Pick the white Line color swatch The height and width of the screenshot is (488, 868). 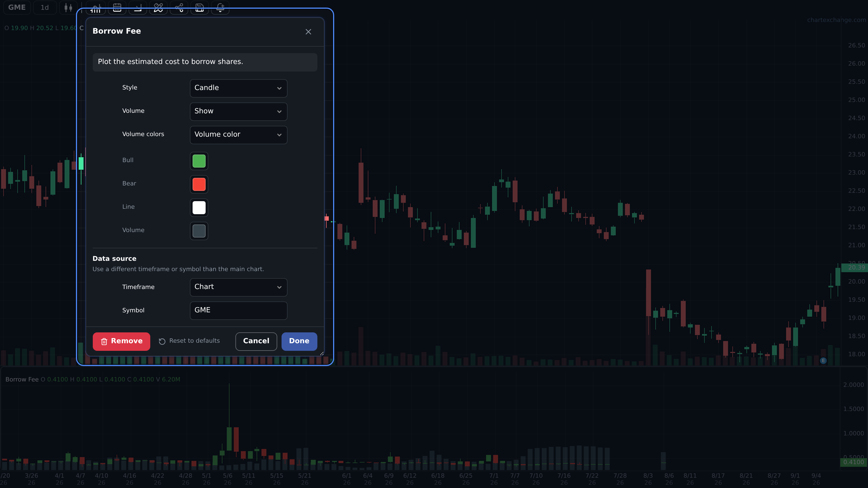pyautogui.click(x=199, y=207)
